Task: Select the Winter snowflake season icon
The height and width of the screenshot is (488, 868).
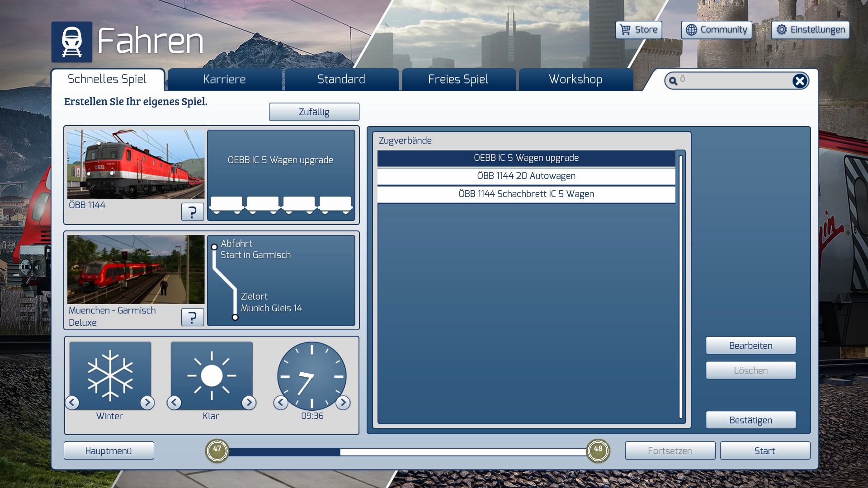Action: 110,375
